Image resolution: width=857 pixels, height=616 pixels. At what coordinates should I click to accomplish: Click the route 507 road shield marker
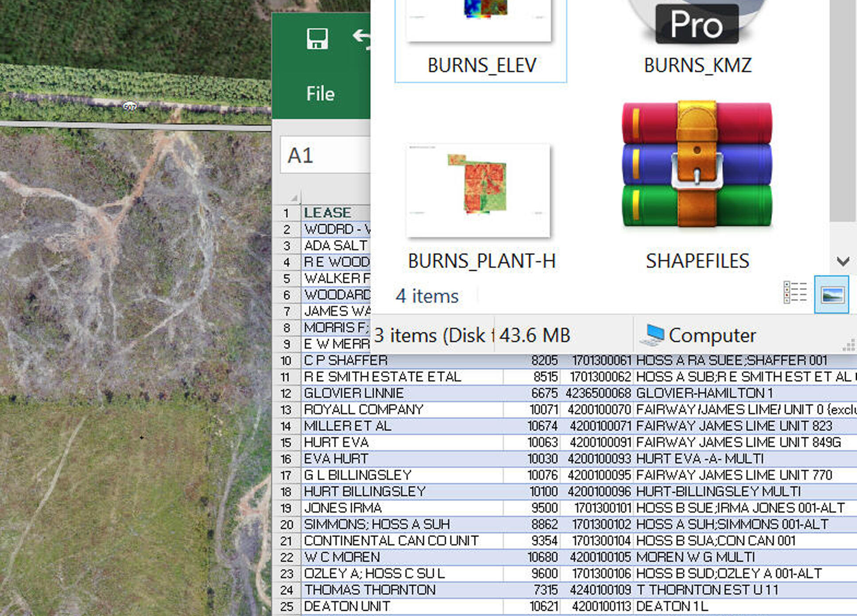130,107
